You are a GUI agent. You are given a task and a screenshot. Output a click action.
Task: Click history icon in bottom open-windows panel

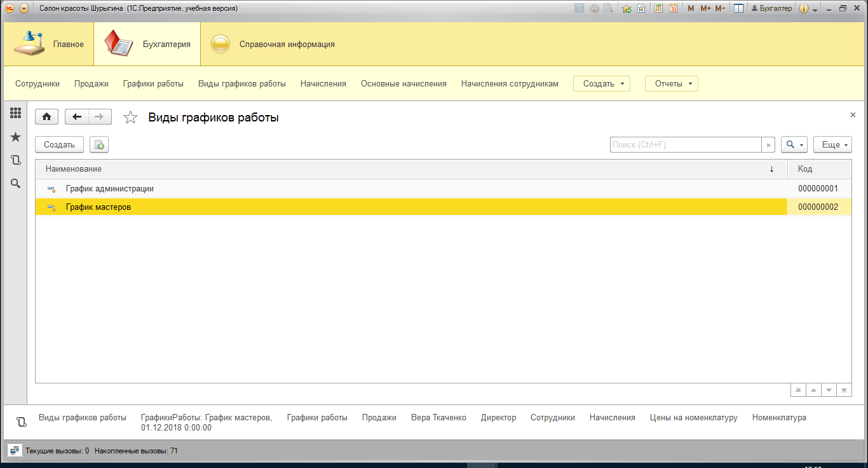[x=21, y=422]
